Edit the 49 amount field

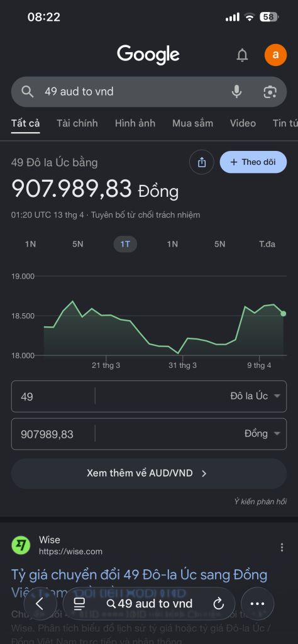tap(53, 396)
